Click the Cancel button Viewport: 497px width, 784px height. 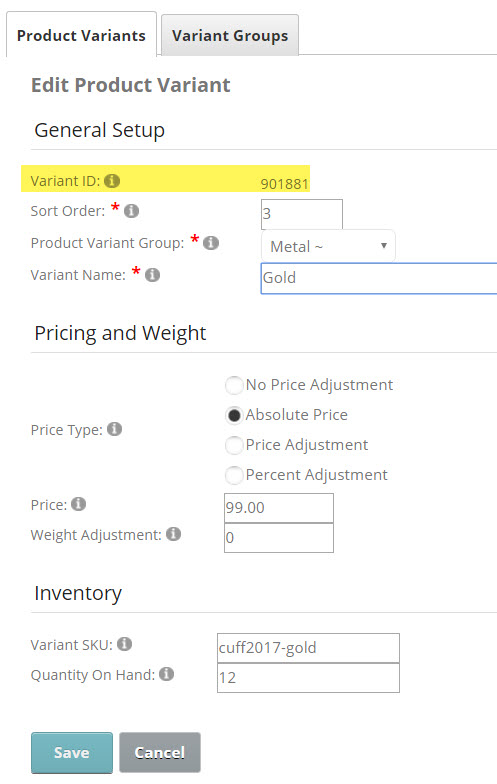pos(160,752)
